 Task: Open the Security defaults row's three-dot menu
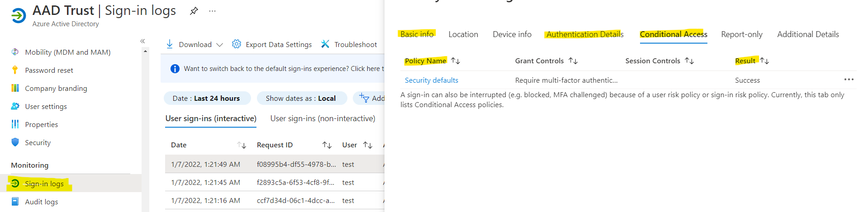pyautogui.click(x=849, y=80)
